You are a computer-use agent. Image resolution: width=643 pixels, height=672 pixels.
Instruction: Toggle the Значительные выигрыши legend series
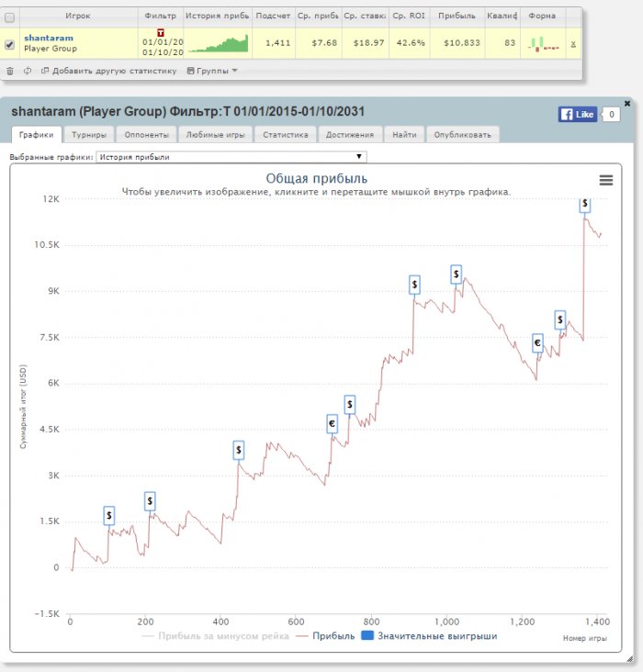click(x=429, y=636)
